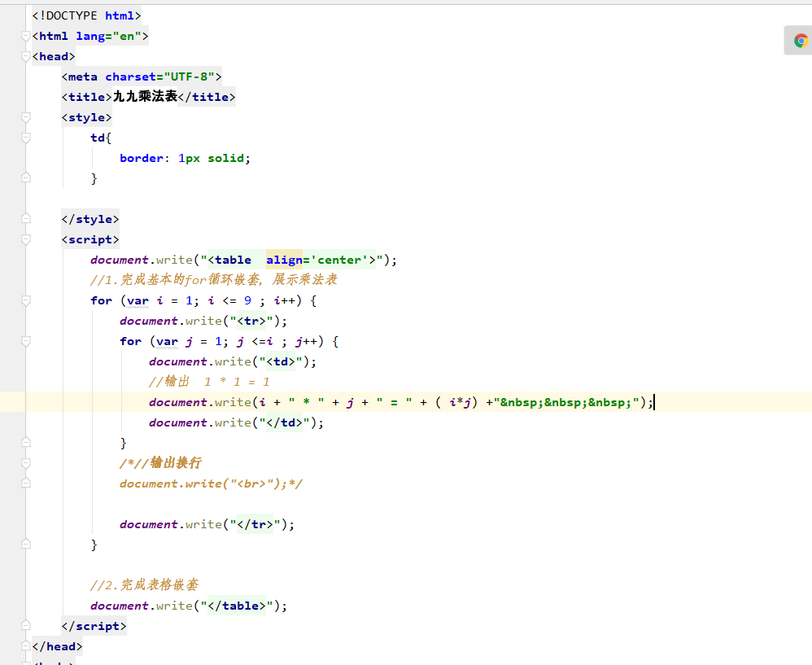Click the "&nbsp;&nbsp;&nbsp;" string
This screenshot has height=665, width=812.
tap(566, 402)
